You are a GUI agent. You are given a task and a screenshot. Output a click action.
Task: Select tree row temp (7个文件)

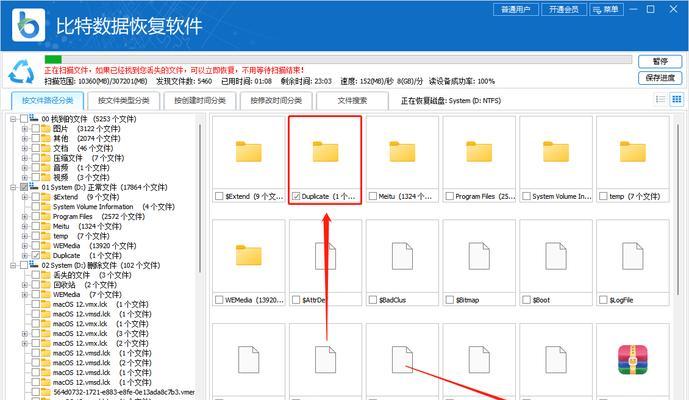[x=81, y=236]
